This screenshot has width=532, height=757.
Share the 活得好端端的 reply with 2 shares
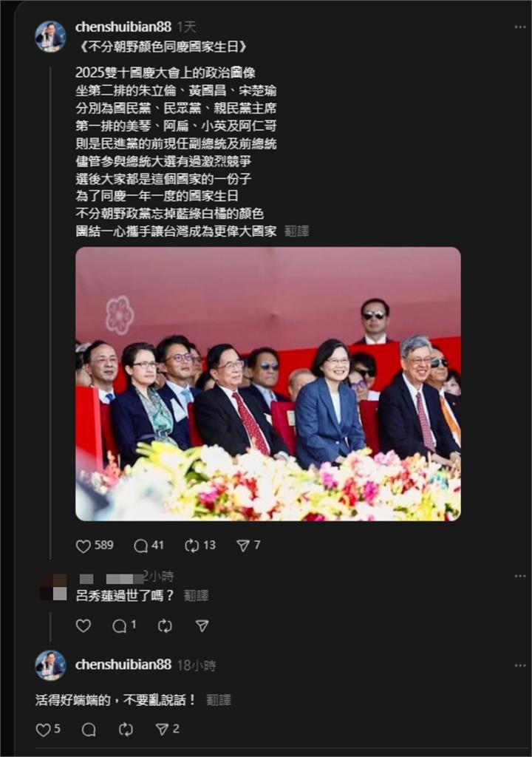pos(162,730)
